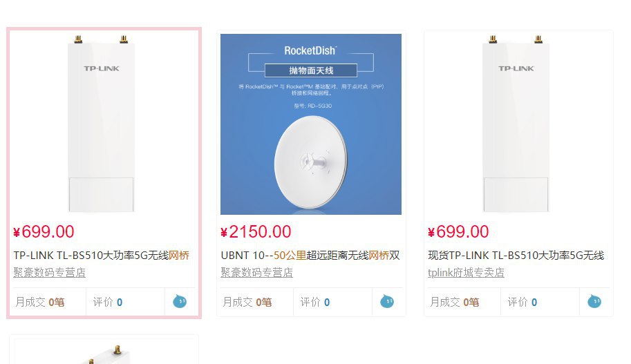Open 评价 reviews on the highlighted first product
The height and width of the screenshot is (364, 631).
tap(108, 302)
